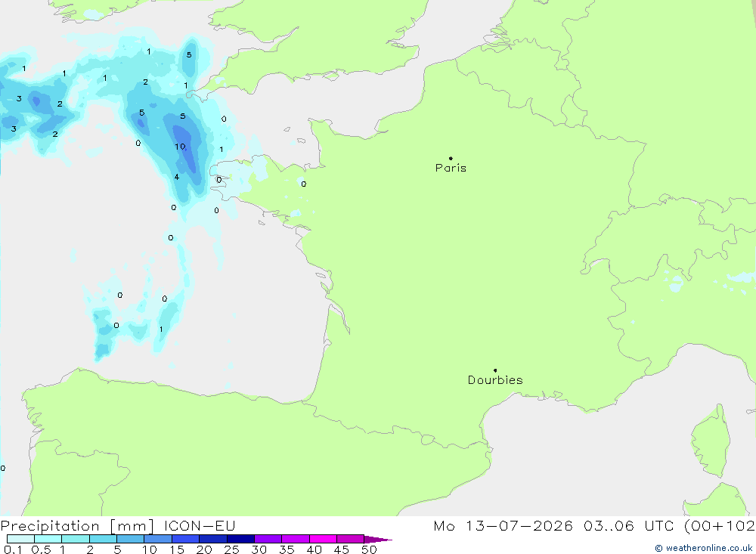Image resolution: width=756 pixels, height=554 pixels.
Task: Click the 15–20 mm legend color swatch
Action: pyautogui.click(x=186, y=539)
